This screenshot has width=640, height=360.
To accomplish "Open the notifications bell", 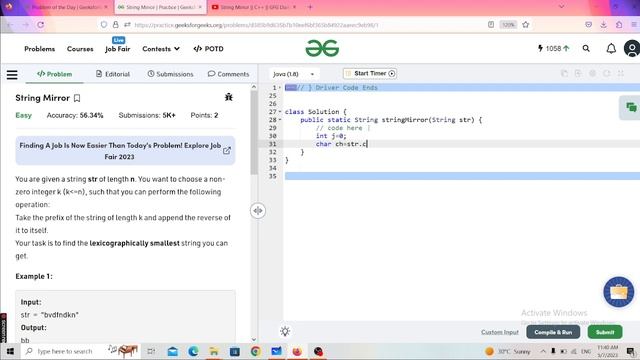I will 611,49.
